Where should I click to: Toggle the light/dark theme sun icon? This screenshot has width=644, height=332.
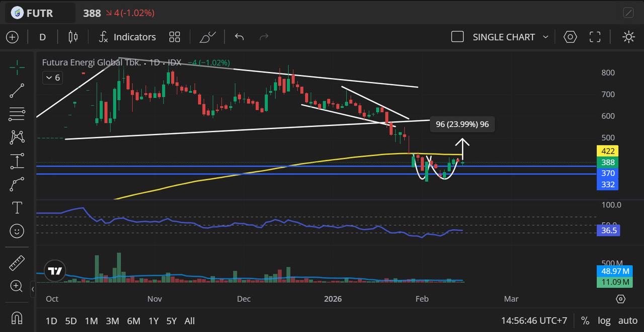click(x=628, y=37)
